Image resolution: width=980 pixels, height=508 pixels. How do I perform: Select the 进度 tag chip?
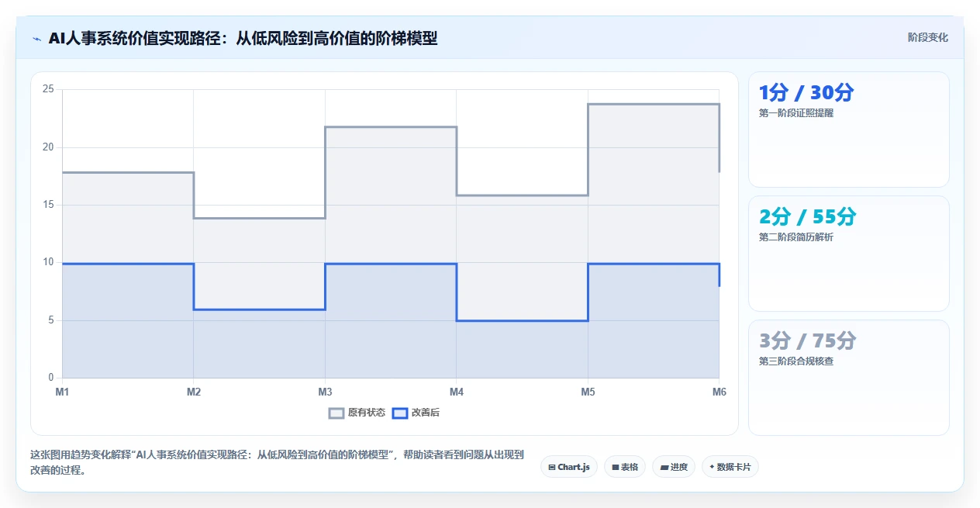click(x=674, y=467)
